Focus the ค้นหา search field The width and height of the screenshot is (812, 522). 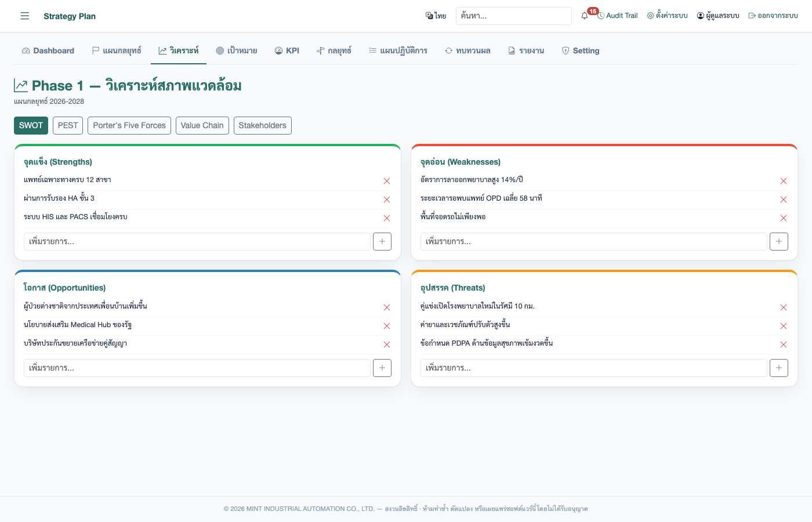click(514, 16)
